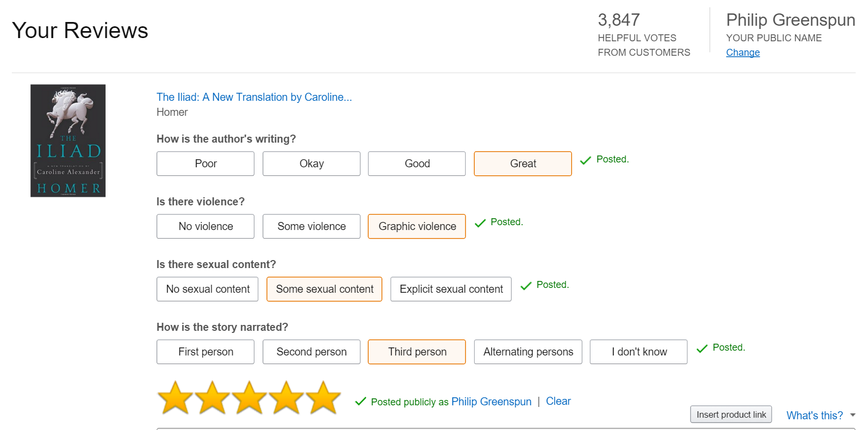Expand the What's this? dropdown arrow
Screen dimensions: 868x430
click(x=852, y=415)
